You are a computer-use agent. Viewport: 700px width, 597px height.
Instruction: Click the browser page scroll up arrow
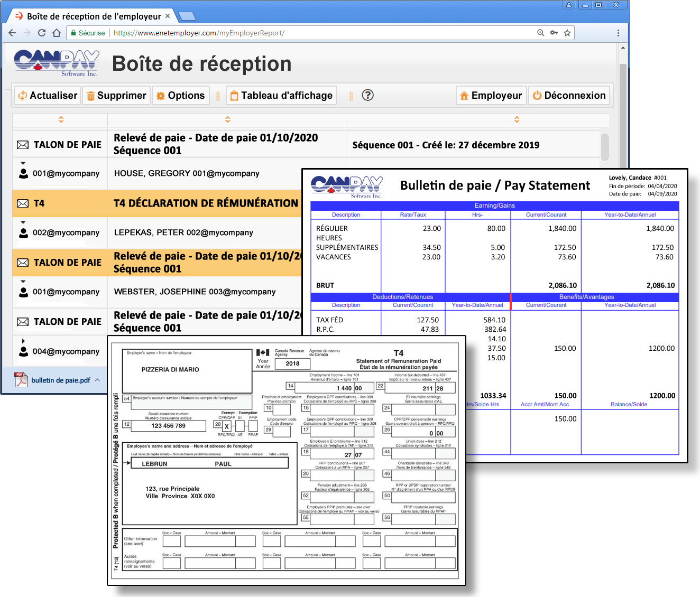click(622, 48)
